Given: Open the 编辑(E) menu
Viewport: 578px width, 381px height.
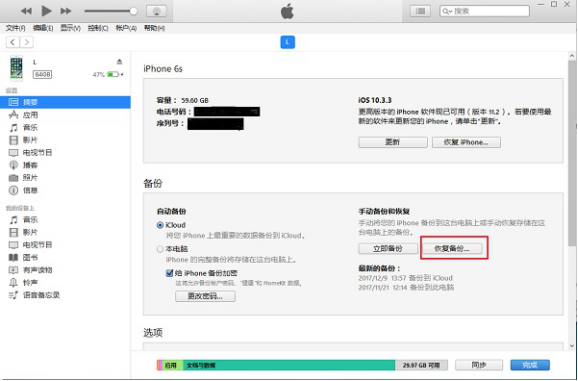Looking at the screenshot, I should (43, 28).
